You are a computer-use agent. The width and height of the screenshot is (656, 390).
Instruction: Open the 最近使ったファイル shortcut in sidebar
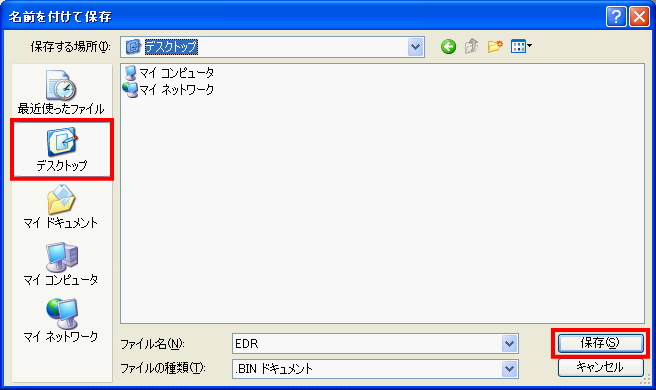[61, 92]
